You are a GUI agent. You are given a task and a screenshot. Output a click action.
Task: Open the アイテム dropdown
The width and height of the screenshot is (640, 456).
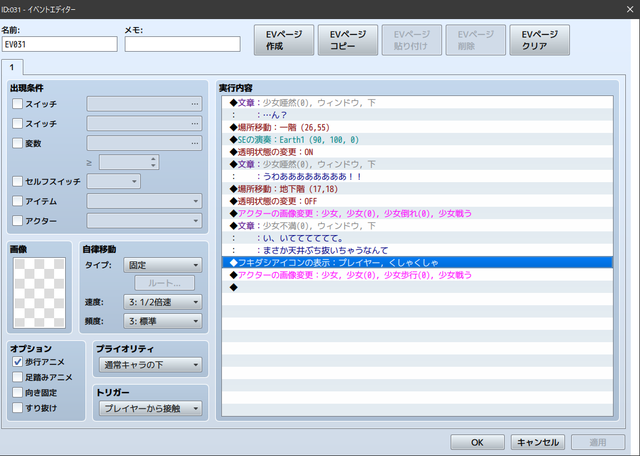[144, 201]
